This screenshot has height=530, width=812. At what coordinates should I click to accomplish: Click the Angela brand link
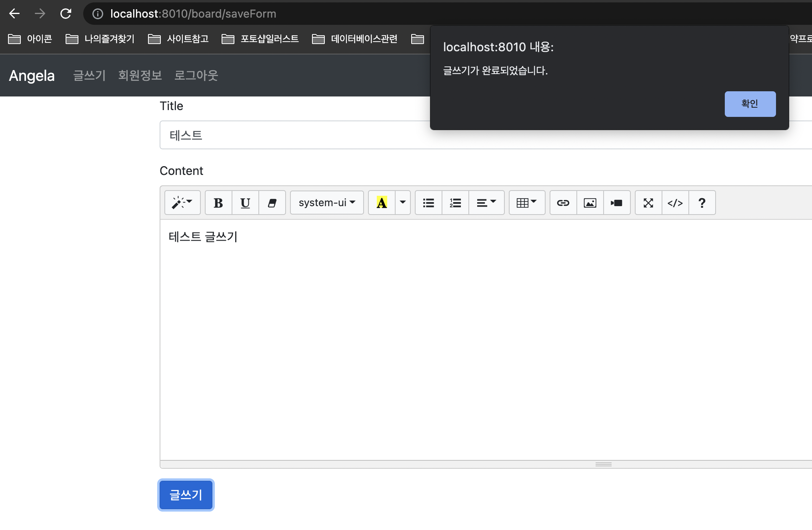click(32, 75)
